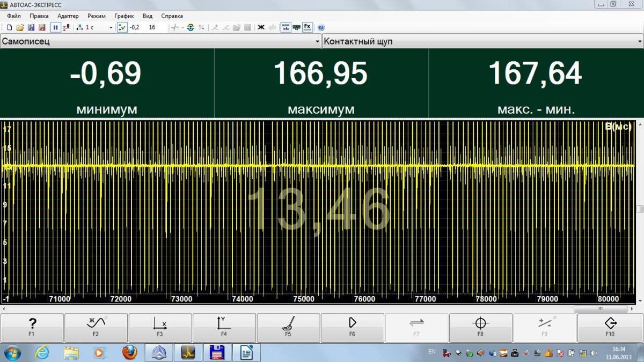Viewport: 644px width, 362px height.
Task: Click the F3 X-axis scale button
Action: 160,327
